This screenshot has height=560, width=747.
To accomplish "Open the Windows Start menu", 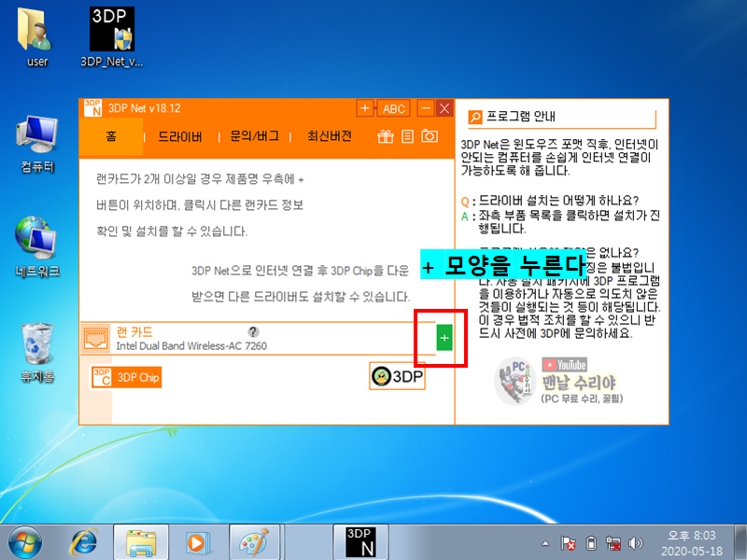I will (x=25, y=542).
